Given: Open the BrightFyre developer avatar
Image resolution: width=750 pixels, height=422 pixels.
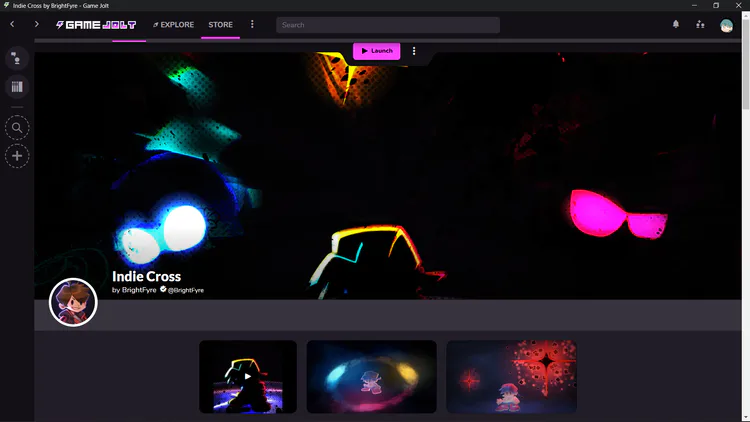Looking at the screenshot, I should [73, 302].
